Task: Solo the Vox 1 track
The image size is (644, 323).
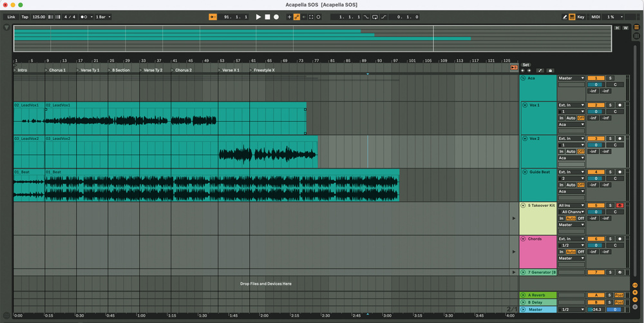Action: click(x=611, y=105)
